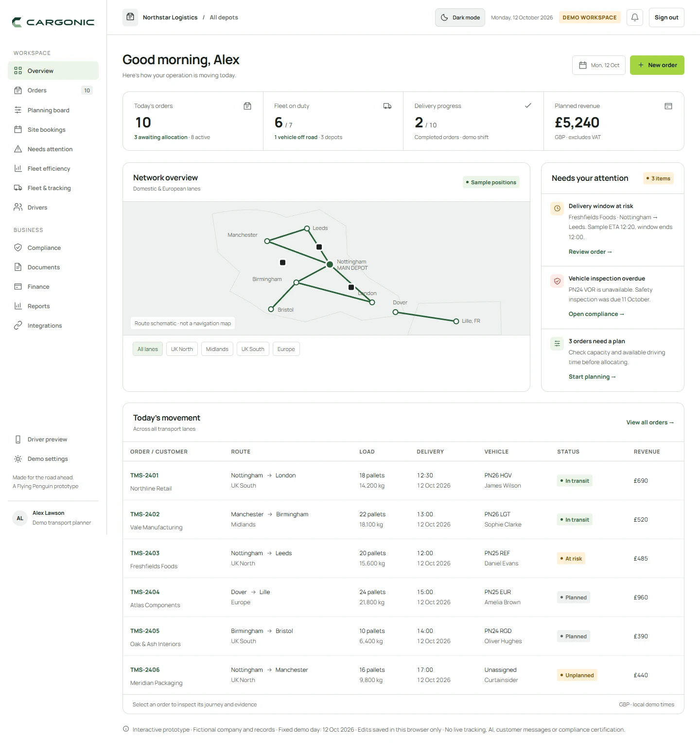Filter map by Europe lanes
This screenshot has height=754, width=700.
[286, 349]
